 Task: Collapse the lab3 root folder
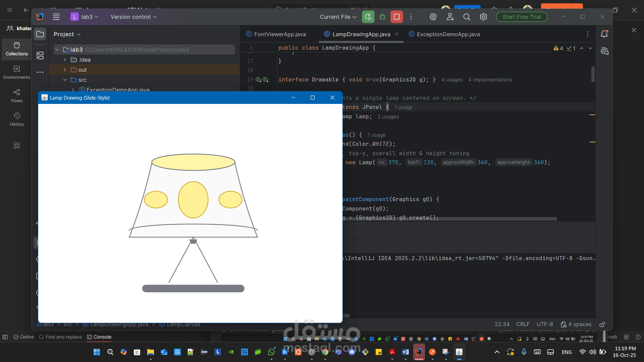[x=57, y=50]
